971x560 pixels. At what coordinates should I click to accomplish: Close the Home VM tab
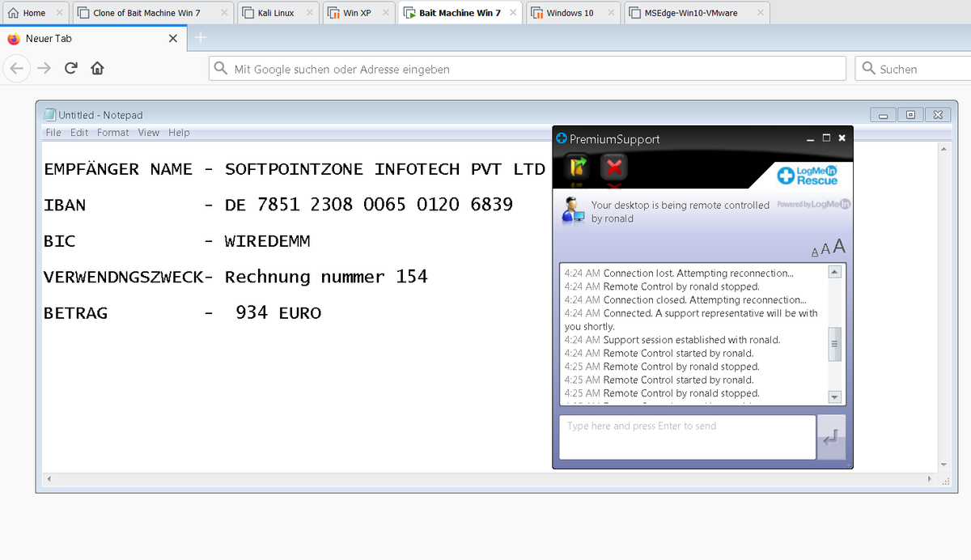(x=59, y=13)
